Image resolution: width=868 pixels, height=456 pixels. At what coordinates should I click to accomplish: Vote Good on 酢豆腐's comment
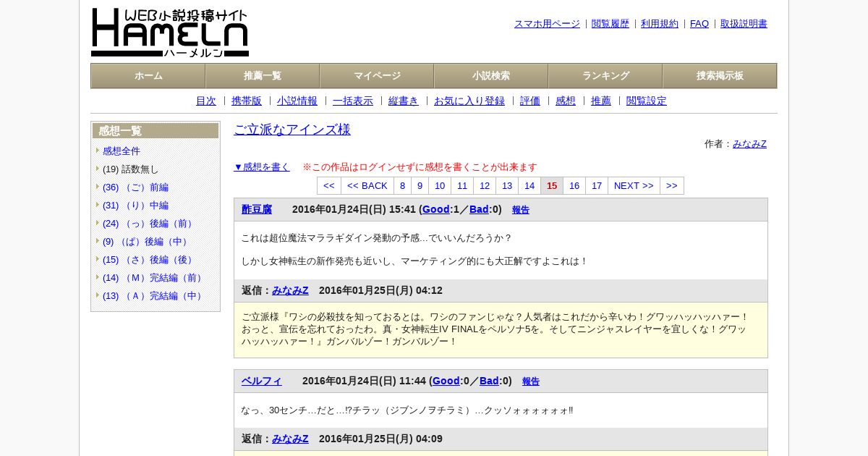tap(436, 210)
